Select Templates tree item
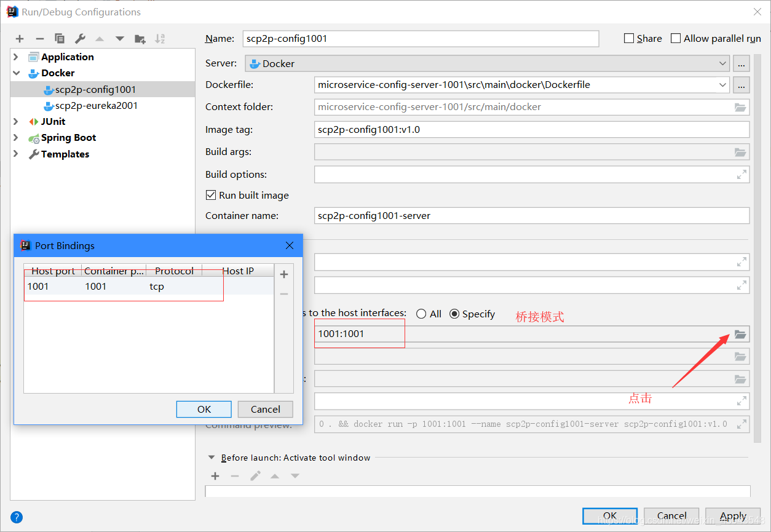Image resolution: width=771 pixels, height=532 pixels. point(65,154)
